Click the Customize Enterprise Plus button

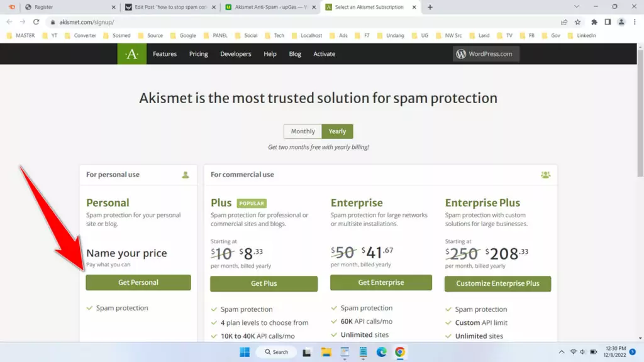click(497, 283)
